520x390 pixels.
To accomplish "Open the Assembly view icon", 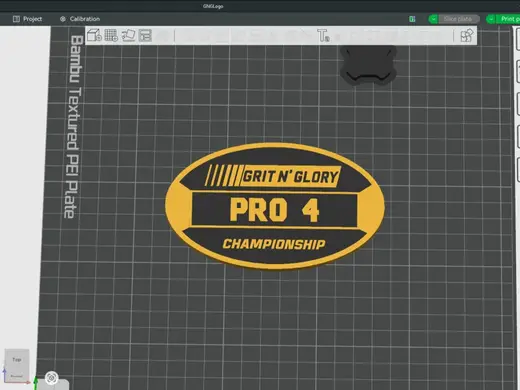I will point(467,35).
